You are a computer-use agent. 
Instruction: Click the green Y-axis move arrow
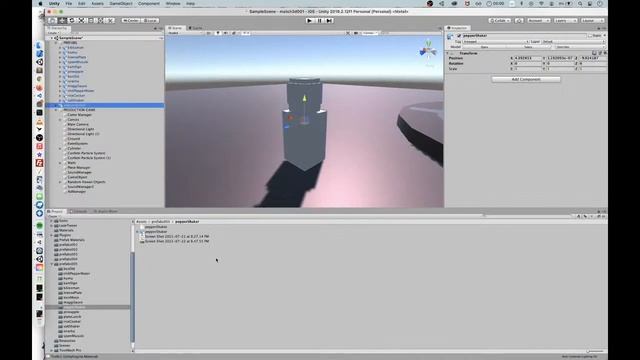click(304, 99)
